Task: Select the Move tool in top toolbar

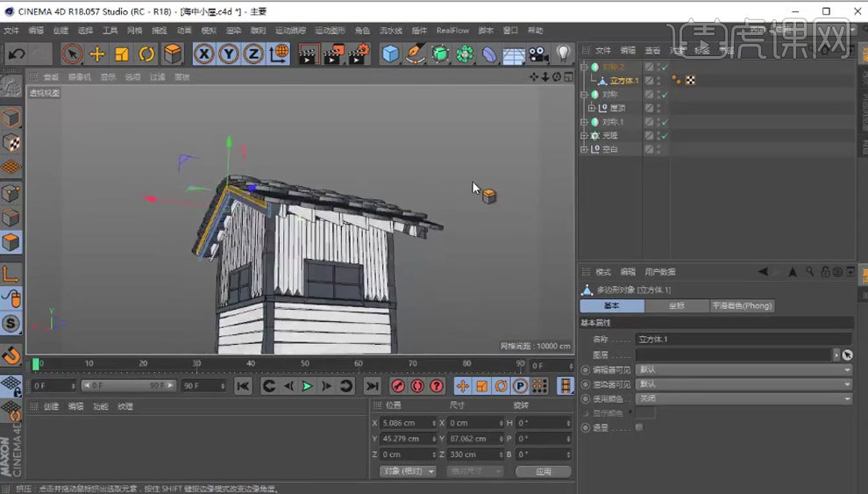Action: point(97,54)
